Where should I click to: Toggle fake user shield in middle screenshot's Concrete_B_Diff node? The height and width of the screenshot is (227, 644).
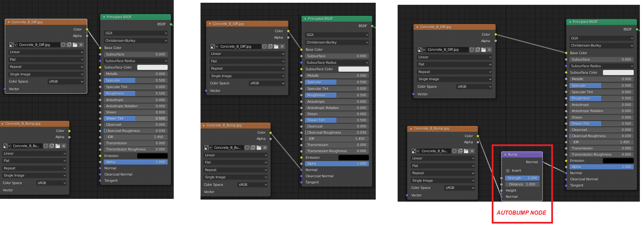coord(265,47)
